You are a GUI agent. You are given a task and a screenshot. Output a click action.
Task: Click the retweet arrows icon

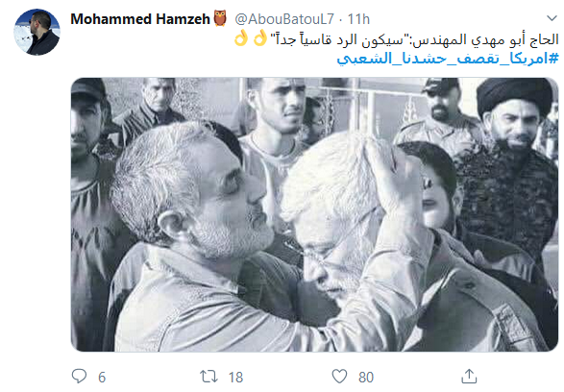209,377
